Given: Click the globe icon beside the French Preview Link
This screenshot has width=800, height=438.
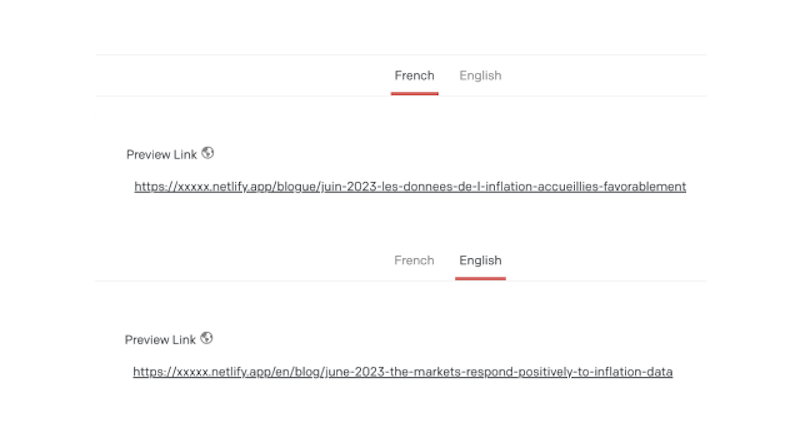Looking at the screenshot, I should coord(208,153).
